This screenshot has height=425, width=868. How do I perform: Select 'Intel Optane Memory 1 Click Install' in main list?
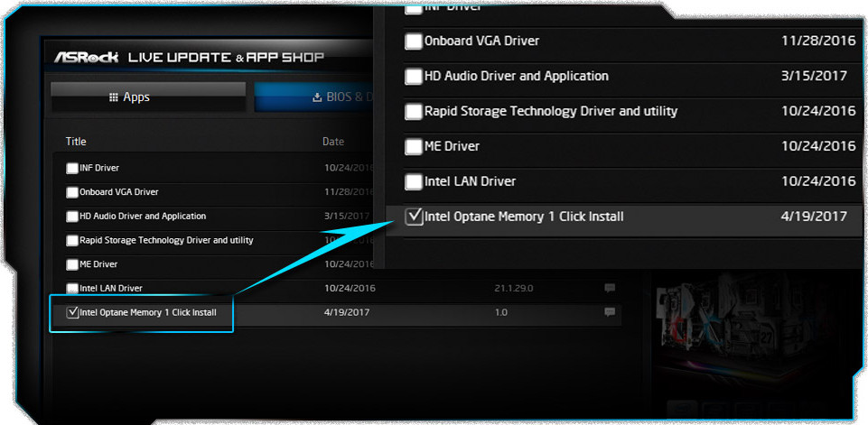coord(148,313)
